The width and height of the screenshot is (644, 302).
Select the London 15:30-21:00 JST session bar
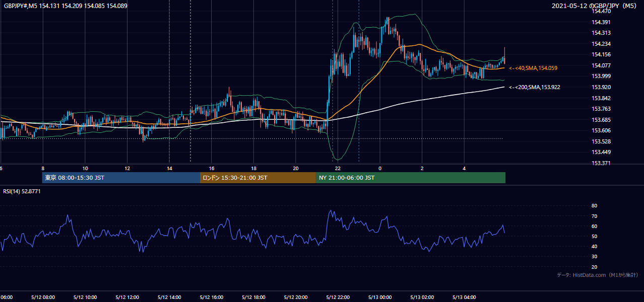[258, 178]
